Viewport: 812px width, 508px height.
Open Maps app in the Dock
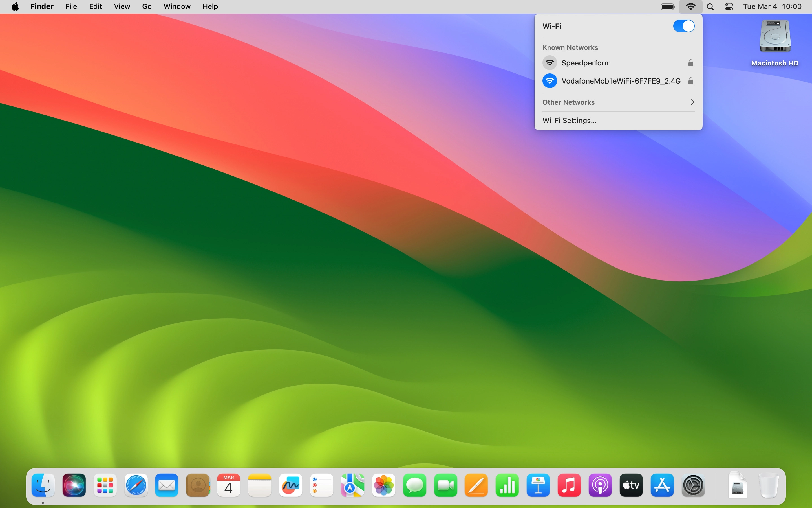[x=353, y=485]
